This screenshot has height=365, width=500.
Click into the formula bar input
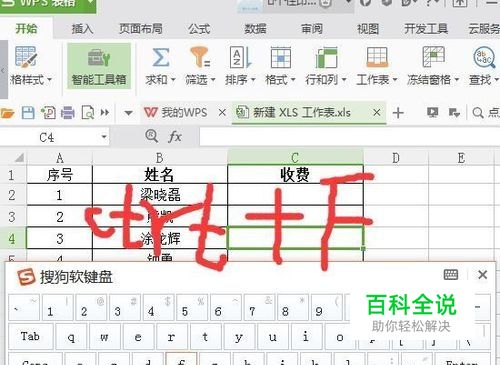349,137
